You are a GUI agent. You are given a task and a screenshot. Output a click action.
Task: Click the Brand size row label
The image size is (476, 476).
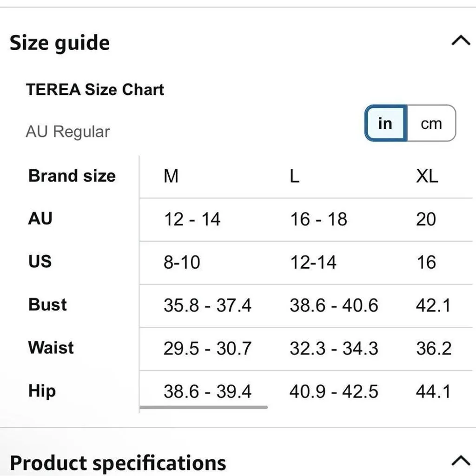coord(72,176)
